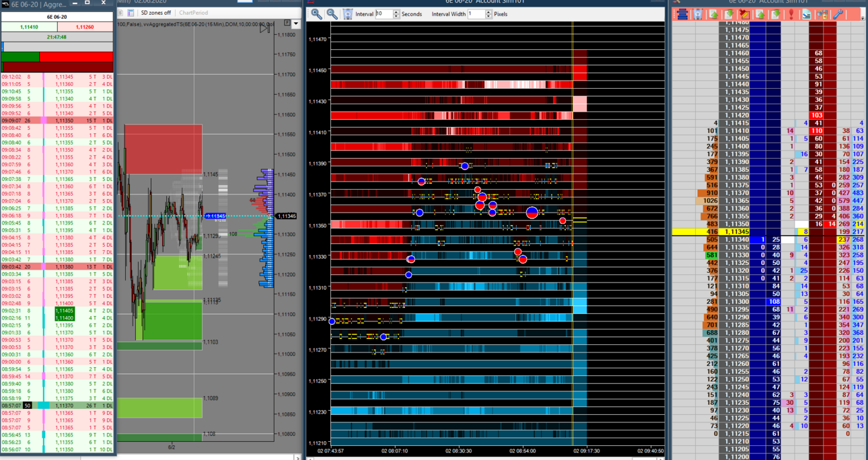Click the green 581 volume cell in DOM ladder
The image size is (868, 460).
pyautogui.click(x=711, y=255)
